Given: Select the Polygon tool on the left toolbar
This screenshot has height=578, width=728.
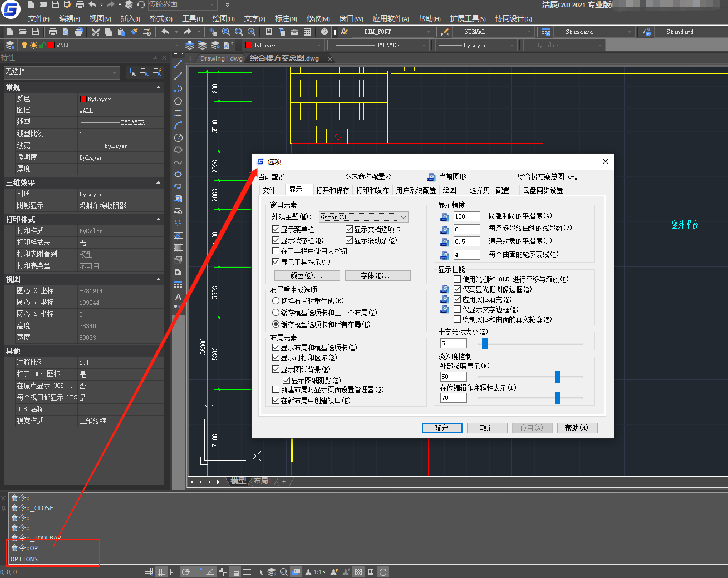Looking at the screenshot, I should (178, 101).
